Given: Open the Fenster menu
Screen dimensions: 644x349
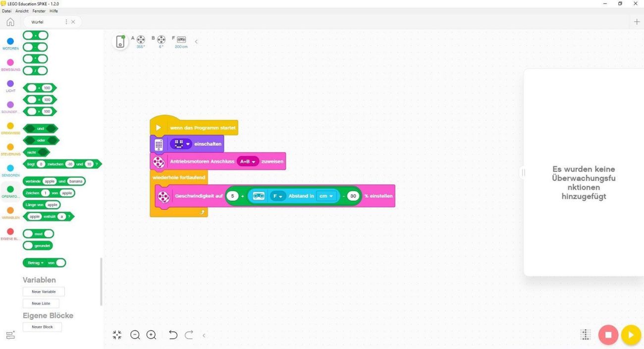Looking at the screenshot, I should click(x=39, y=11).
